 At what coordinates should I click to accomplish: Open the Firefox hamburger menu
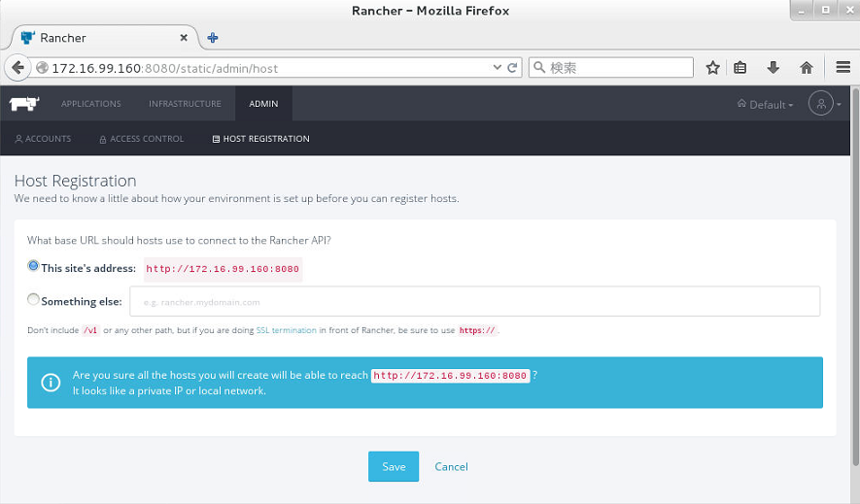pyautogui.click(x=843, y=67)
